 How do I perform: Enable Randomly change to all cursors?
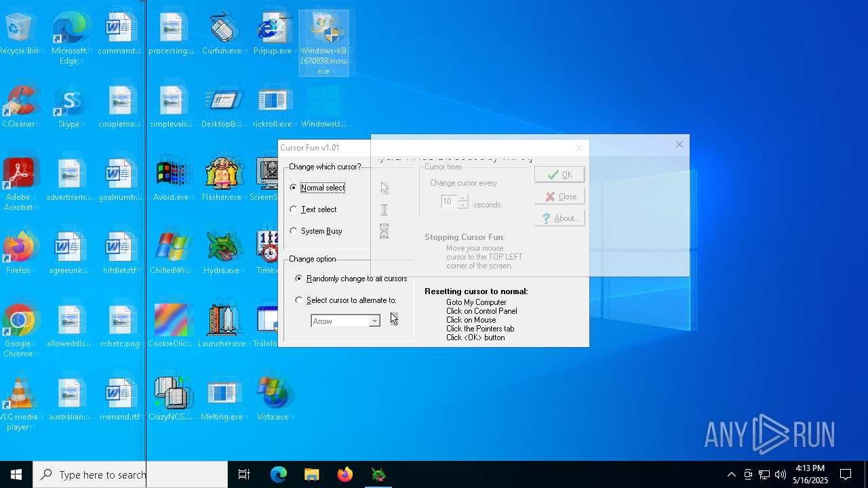click(299, 279)
